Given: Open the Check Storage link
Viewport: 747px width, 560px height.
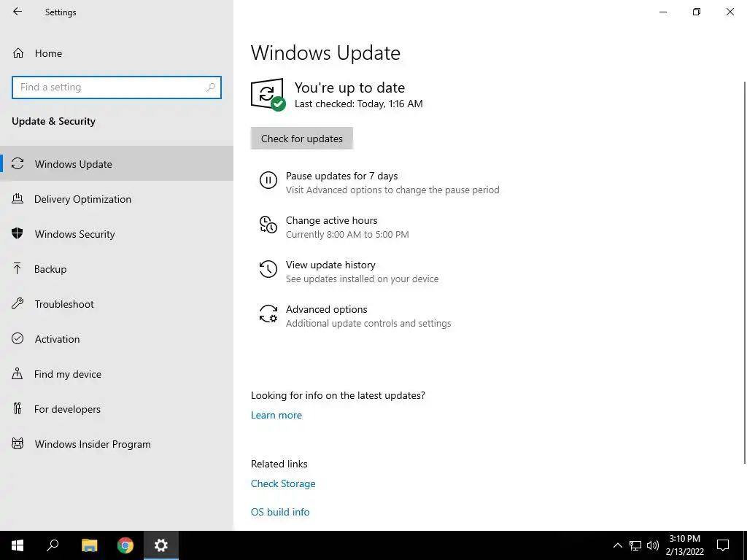Looking at the screenshot, I should pyautogui.click(x=283, y=484).
